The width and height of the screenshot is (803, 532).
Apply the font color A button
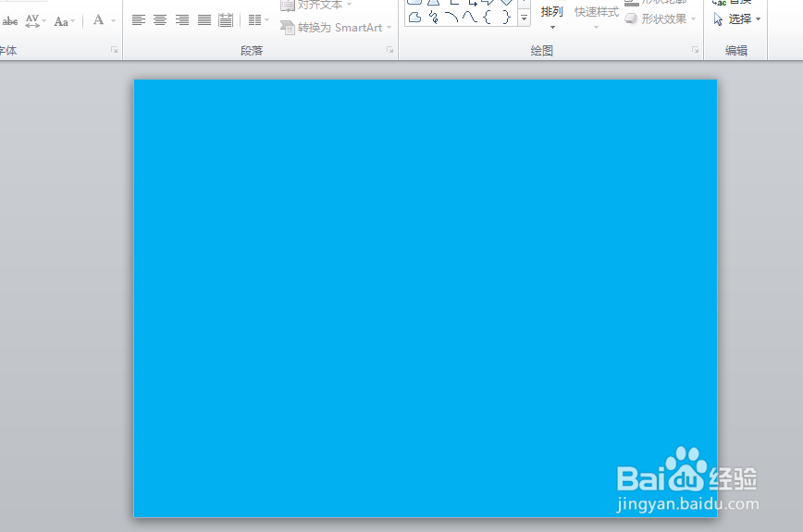click(98, 20)
